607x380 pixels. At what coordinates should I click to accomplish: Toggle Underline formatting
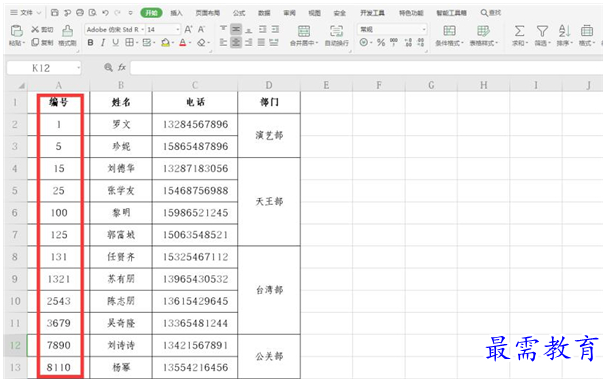tap(115, 43)
